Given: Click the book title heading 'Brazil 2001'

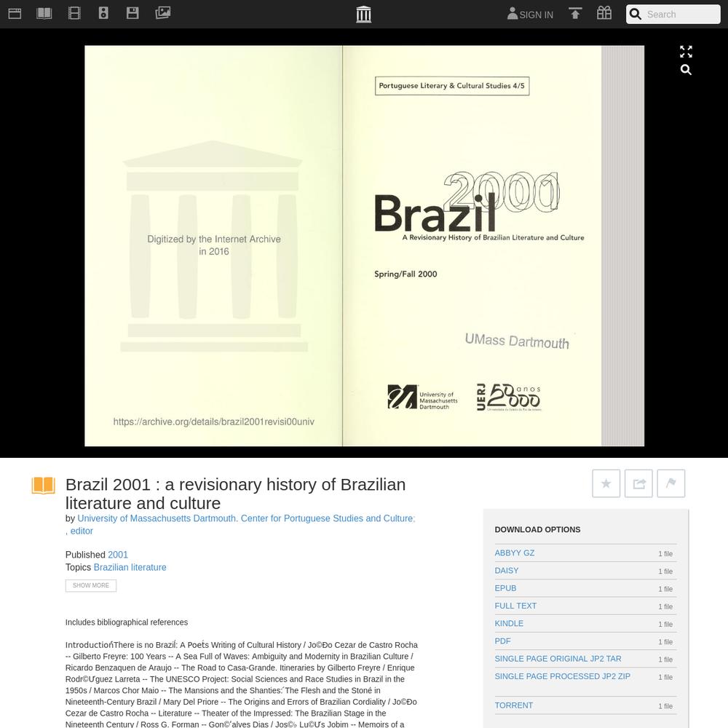Looking at the screenshot, I should [x=235, y=494].
